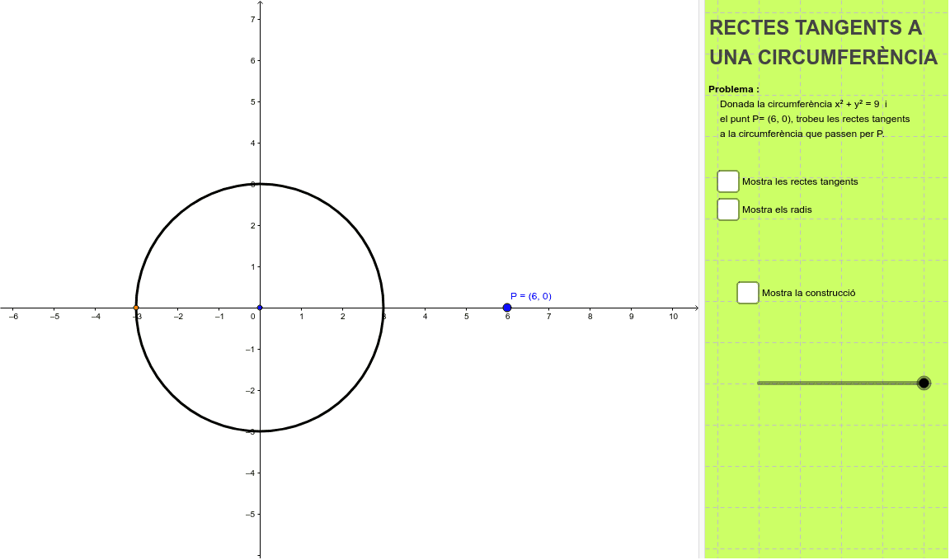Click the y-axis tick label −5
950x560 pixels.
tap(250, 514)
